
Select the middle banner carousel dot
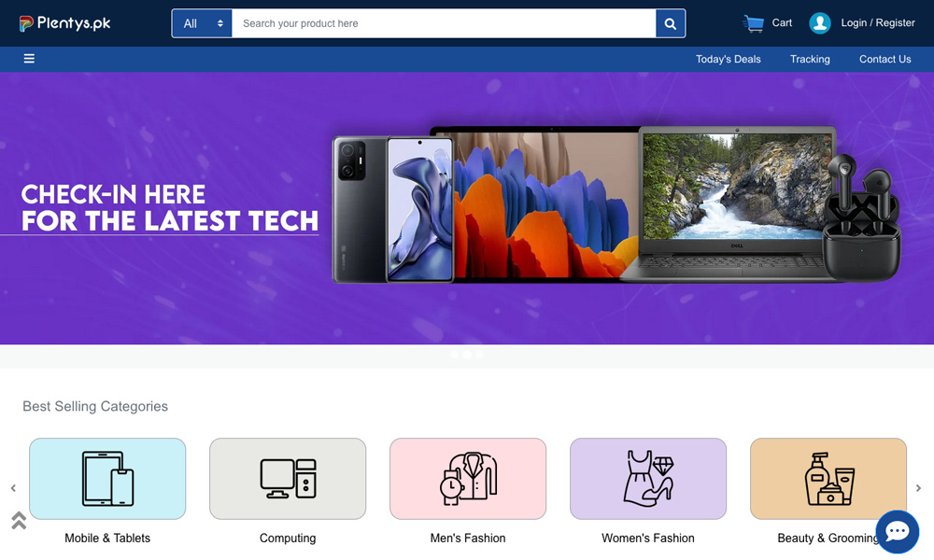pos(467,355)
